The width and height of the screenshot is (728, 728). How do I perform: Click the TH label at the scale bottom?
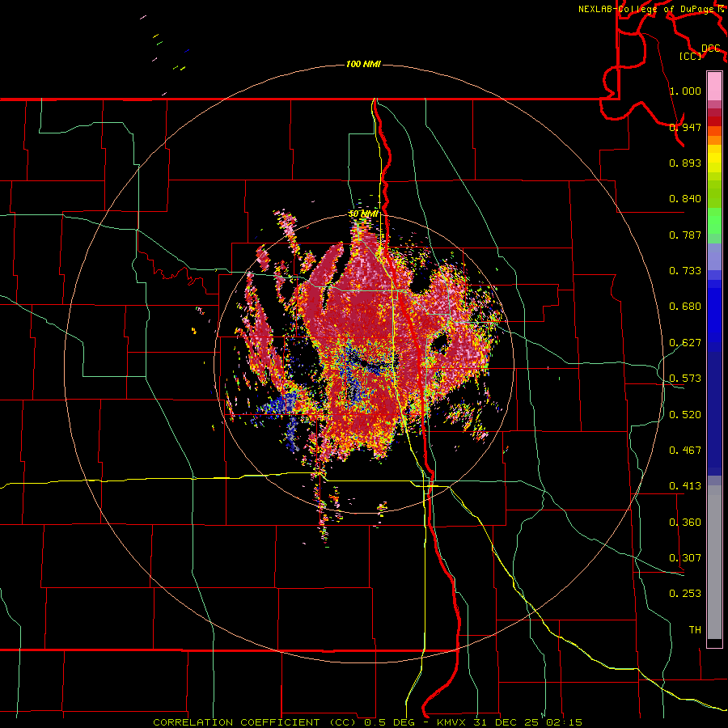click(695, 630)
